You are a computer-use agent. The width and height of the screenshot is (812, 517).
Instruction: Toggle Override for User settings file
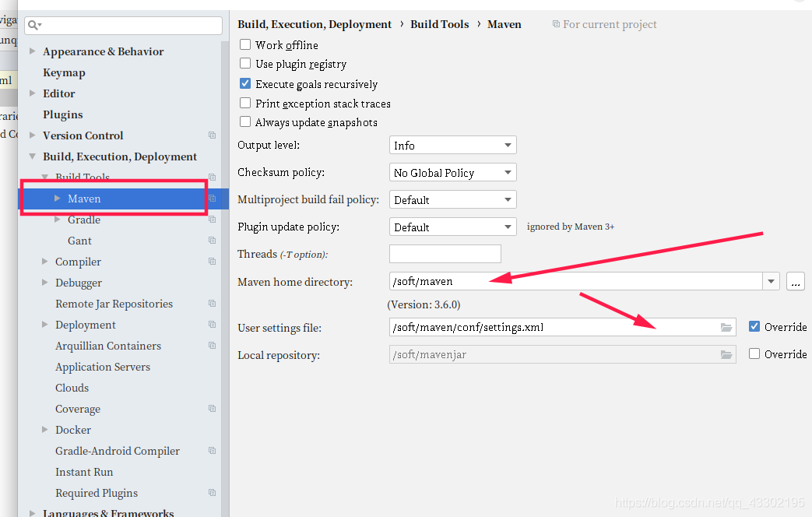click(x=754, y=327)
